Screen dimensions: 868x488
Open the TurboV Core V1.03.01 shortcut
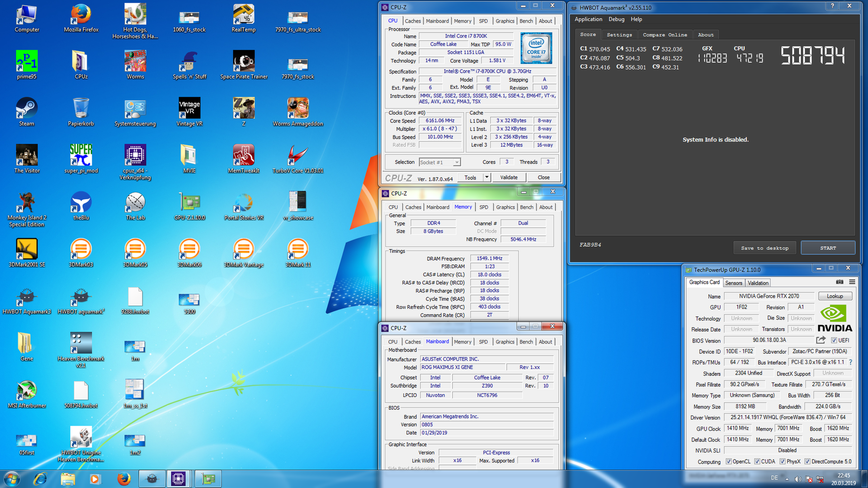[x=298, y=159]
